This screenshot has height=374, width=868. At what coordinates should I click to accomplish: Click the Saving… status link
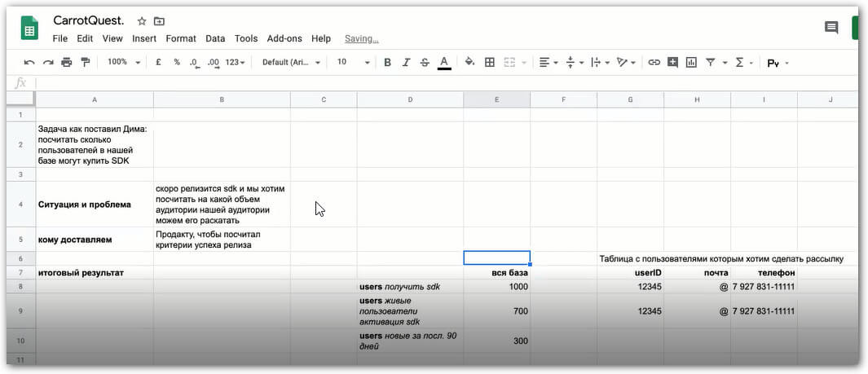click(x=362, y=39)
